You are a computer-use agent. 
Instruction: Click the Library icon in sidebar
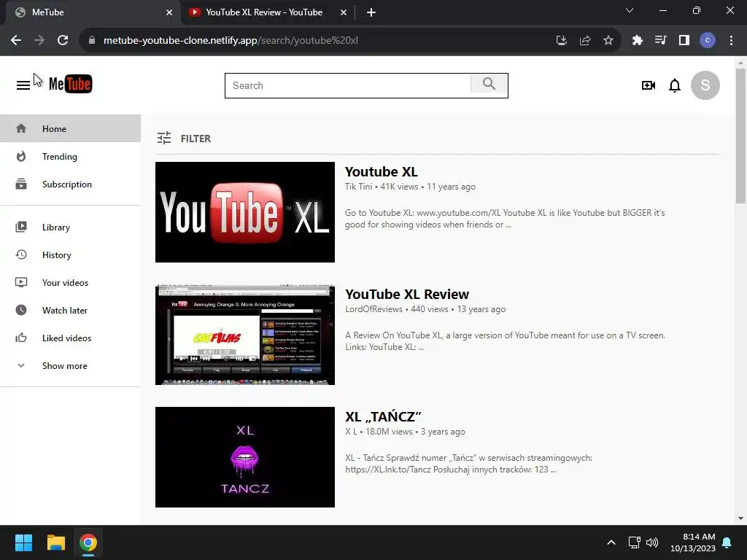point(21,227)
